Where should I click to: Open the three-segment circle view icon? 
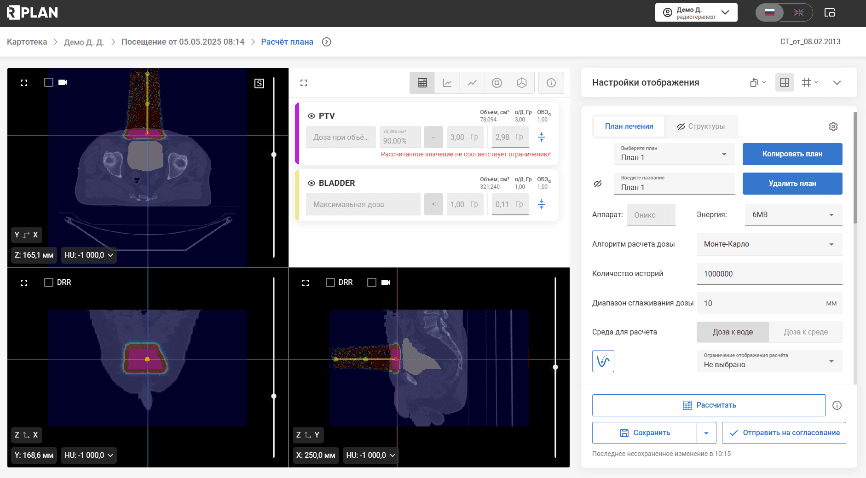pyautogui.click(x=522, y=83)
